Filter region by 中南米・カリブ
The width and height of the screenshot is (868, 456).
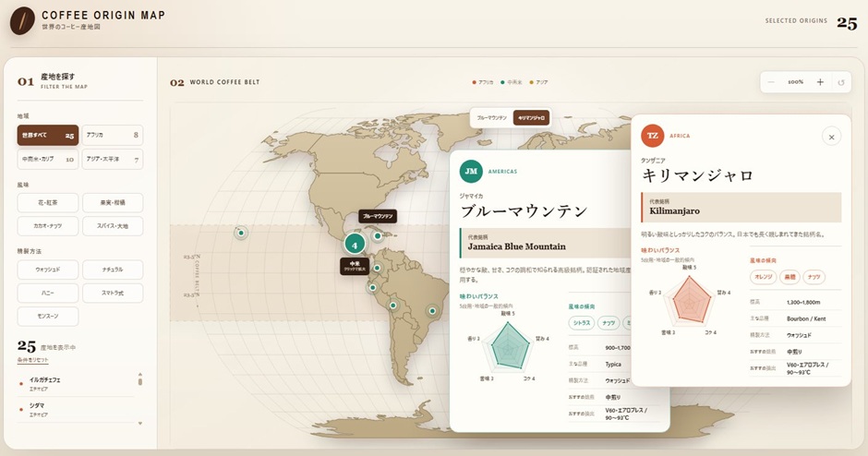click(x=48, y=160)
